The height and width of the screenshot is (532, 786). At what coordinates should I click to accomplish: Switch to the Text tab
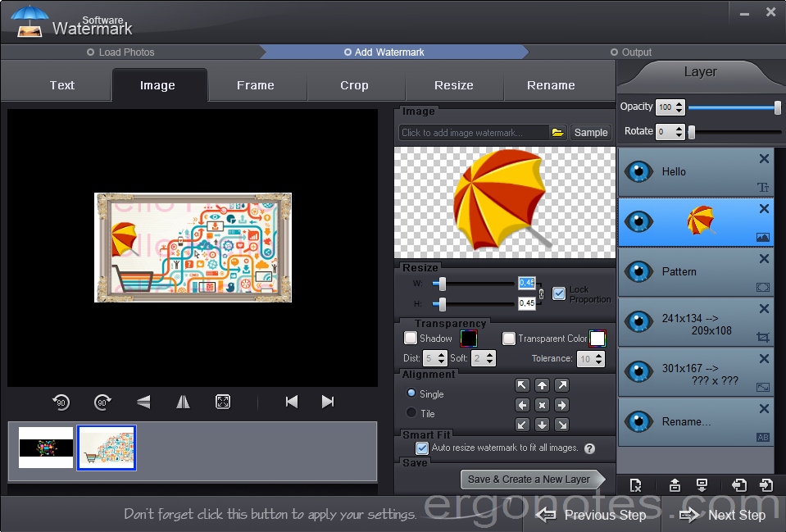point(62,85)
